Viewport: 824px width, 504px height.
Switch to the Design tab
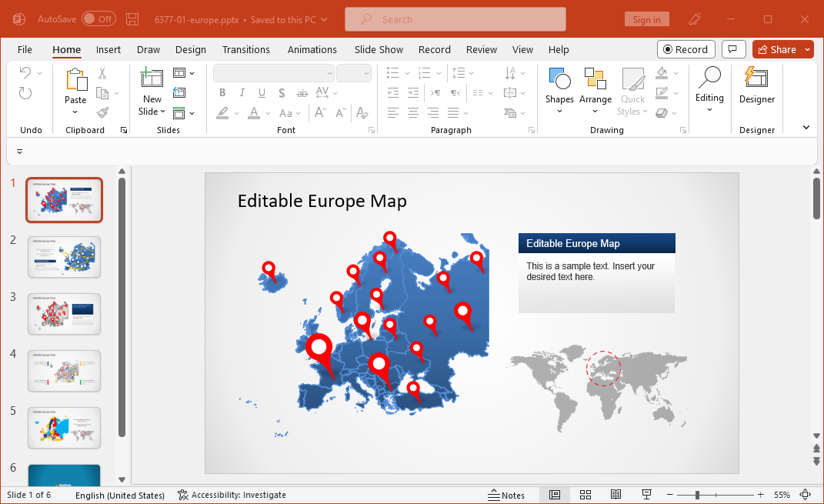pos(190,49)
